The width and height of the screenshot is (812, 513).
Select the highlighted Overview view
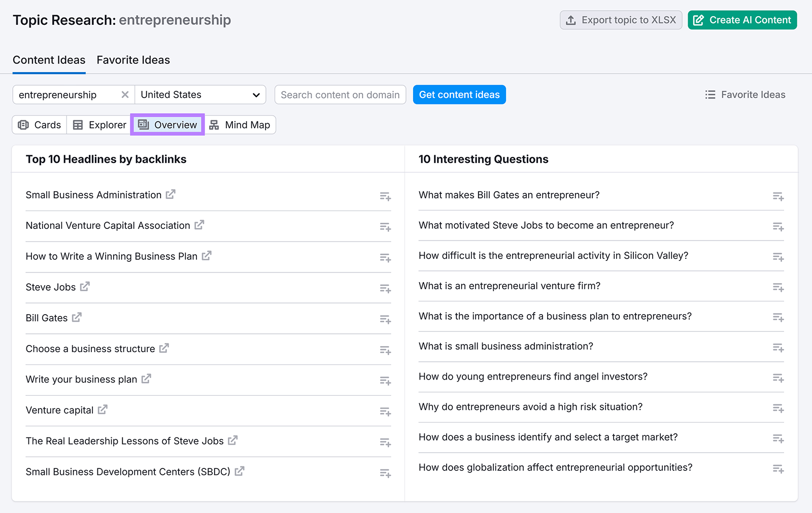point(167,125)
